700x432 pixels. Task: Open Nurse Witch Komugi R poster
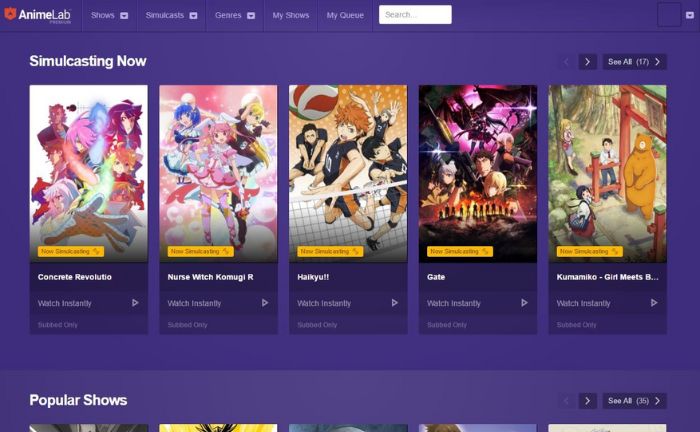218,174
